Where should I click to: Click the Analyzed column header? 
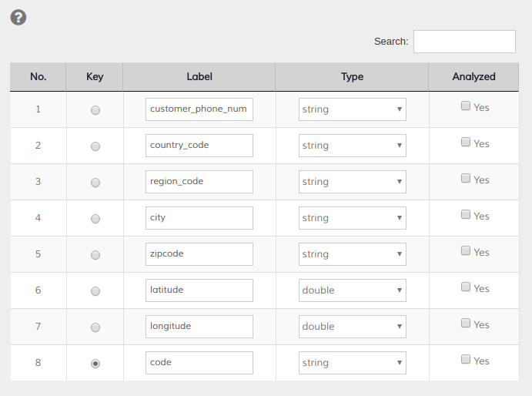pyautogui.click(x=473, y=77)
